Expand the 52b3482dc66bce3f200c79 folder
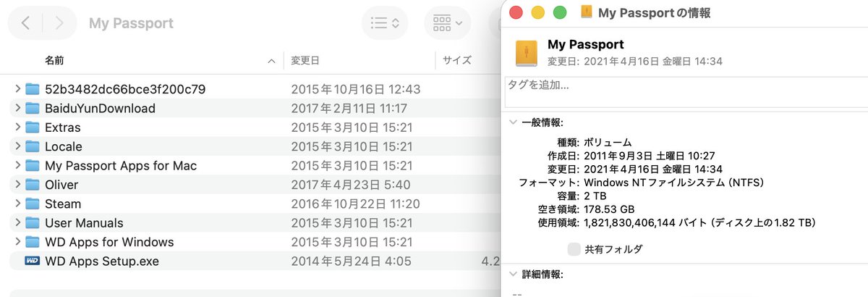The image size is (868, 297). click(17, 89)
